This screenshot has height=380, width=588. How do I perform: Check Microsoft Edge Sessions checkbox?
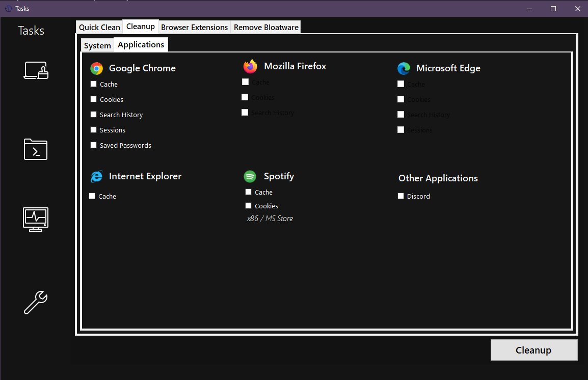click(401, 130)
